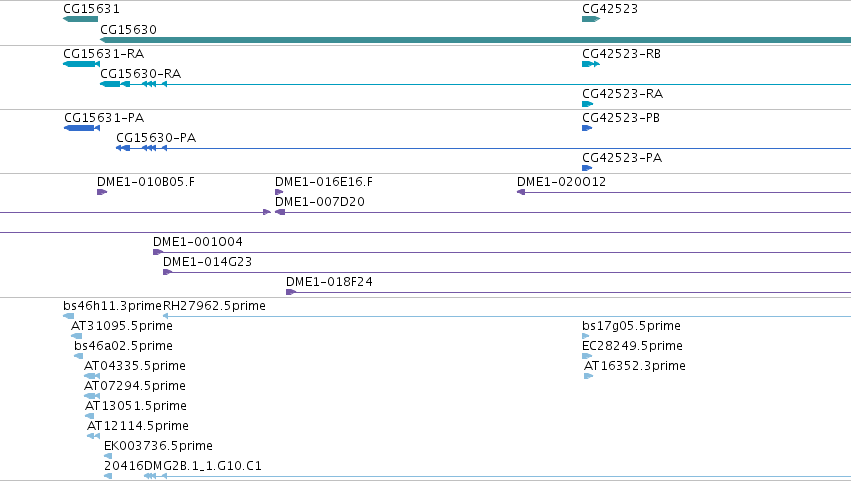851x481 pixels.
Task: Select the CG15630 gene label
Action: click(129, 29)
